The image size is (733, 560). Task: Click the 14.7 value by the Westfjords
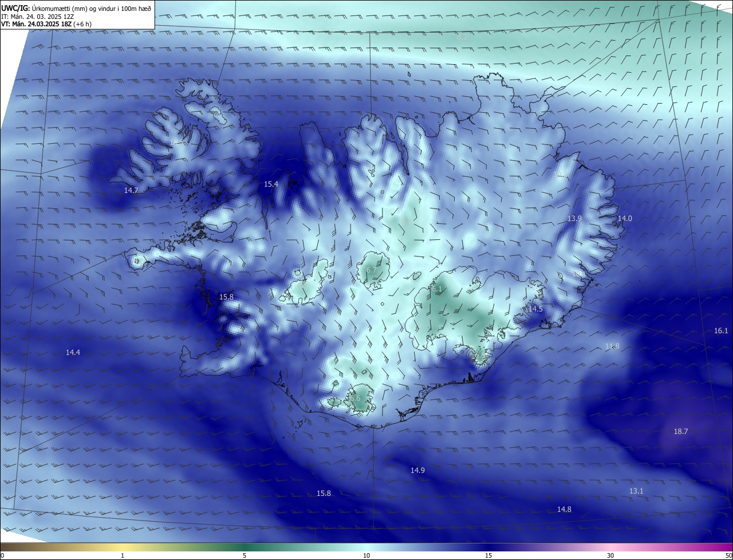tap(131, 190)
